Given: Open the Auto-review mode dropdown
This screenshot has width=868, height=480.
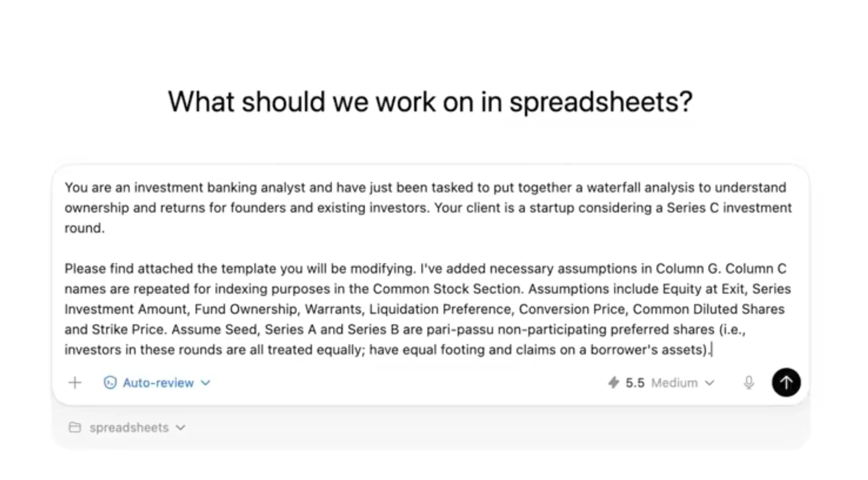Looking at the screenshot, I should [206, 383].
